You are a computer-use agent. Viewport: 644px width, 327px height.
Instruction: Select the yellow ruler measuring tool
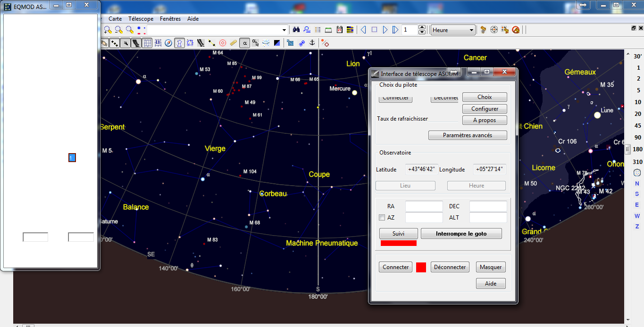pyautogui.click(x=234, y=43)
